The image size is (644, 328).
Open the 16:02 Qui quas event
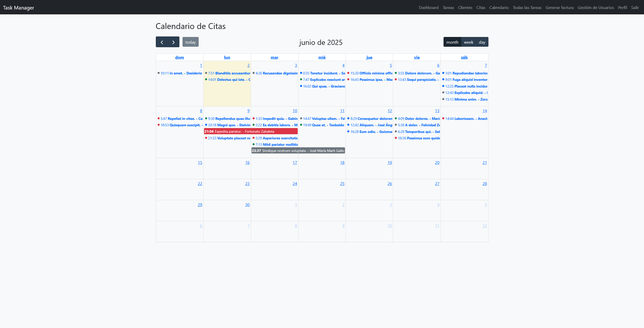coord(322,86)
